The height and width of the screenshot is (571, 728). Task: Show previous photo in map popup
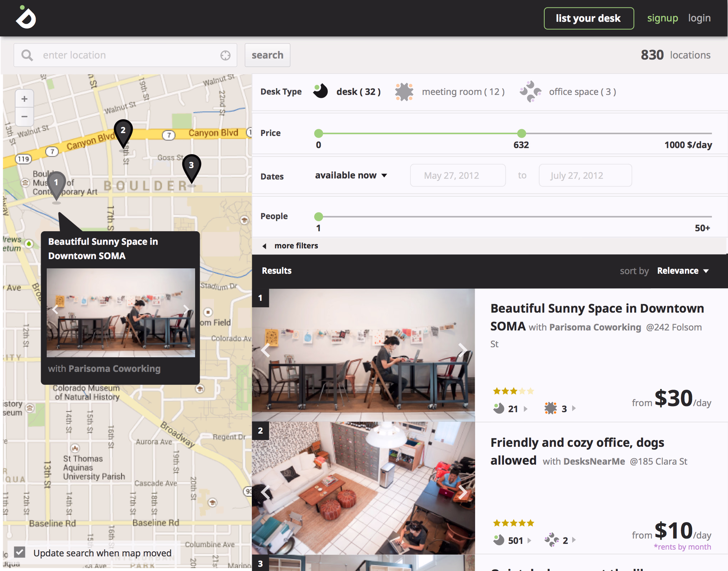coord(55,310)
